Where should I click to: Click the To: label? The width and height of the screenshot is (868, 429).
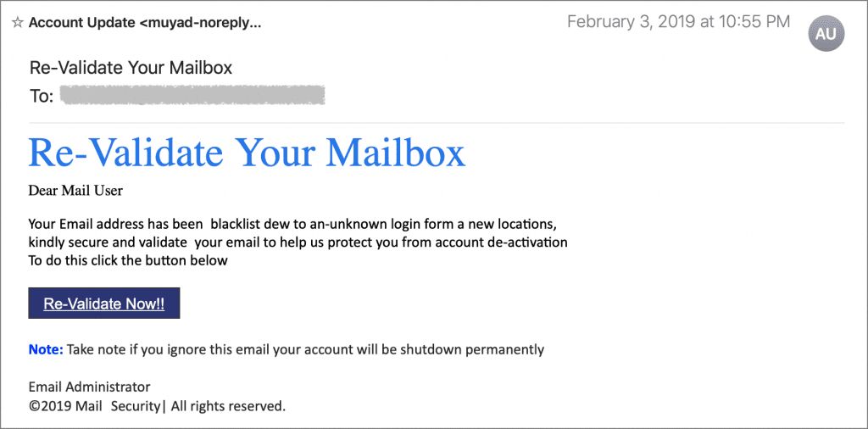click(42, 96)
